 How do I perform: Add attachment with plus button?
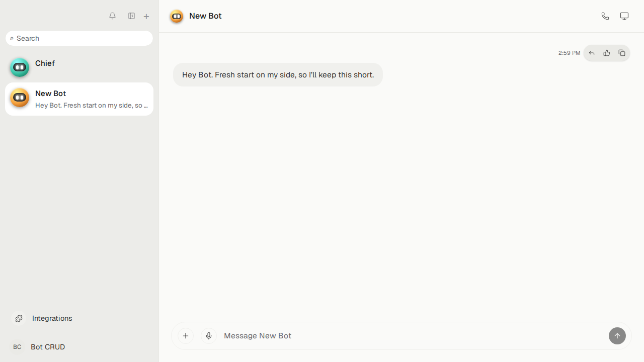186,336
